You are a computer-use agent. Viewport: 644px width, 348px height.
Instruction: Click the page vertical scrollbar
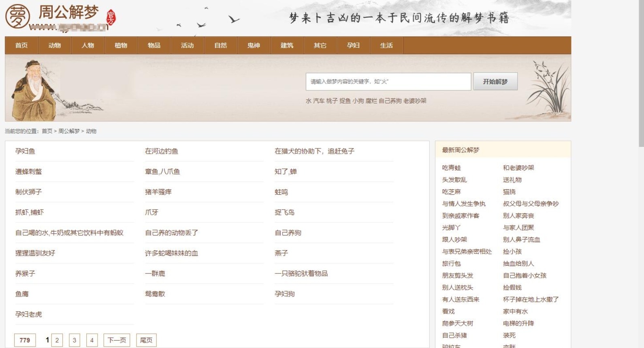641,73
